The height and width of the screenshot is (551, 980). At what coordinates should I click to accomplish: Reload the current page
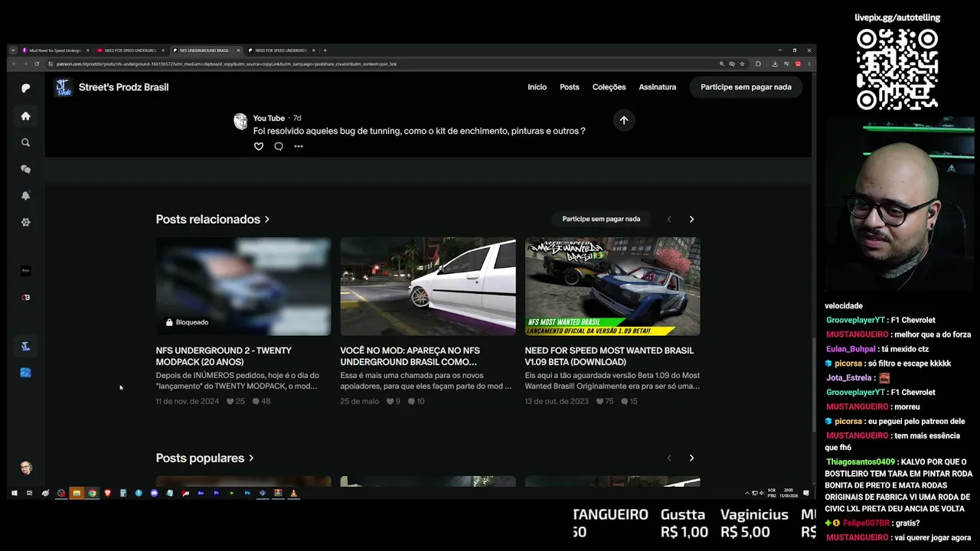point(36,64)
